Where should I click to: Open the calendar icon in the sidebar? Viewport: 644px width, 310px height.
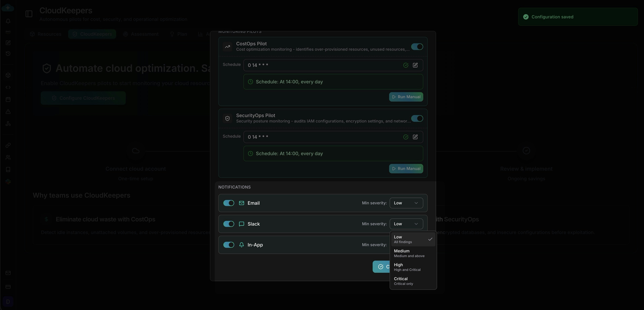click(x=8, y=99)
